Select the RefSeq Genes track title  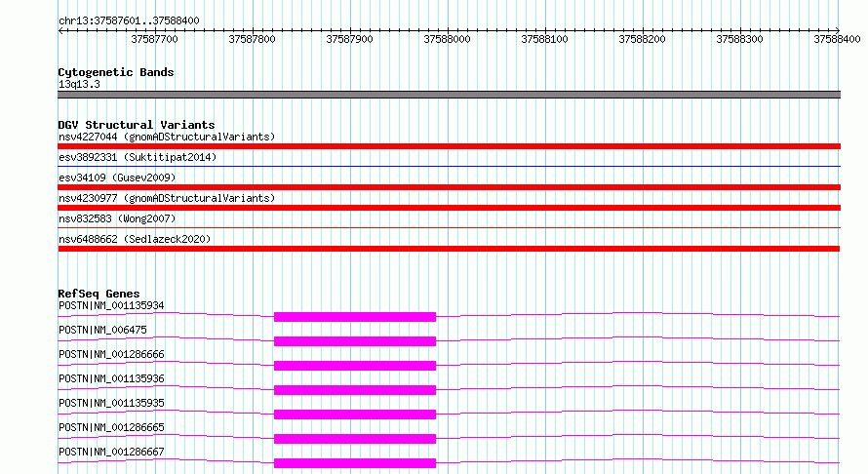point(99,294)
